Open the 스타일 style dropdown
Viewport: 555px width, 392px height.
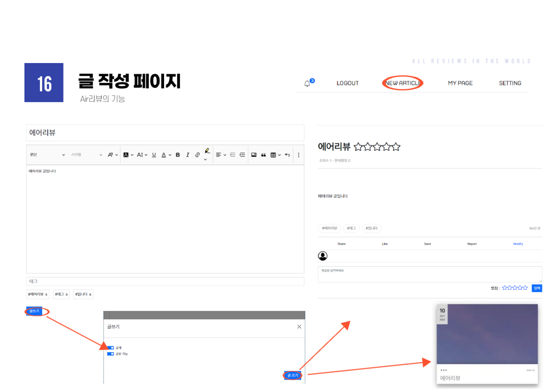(x=87, y=155)
